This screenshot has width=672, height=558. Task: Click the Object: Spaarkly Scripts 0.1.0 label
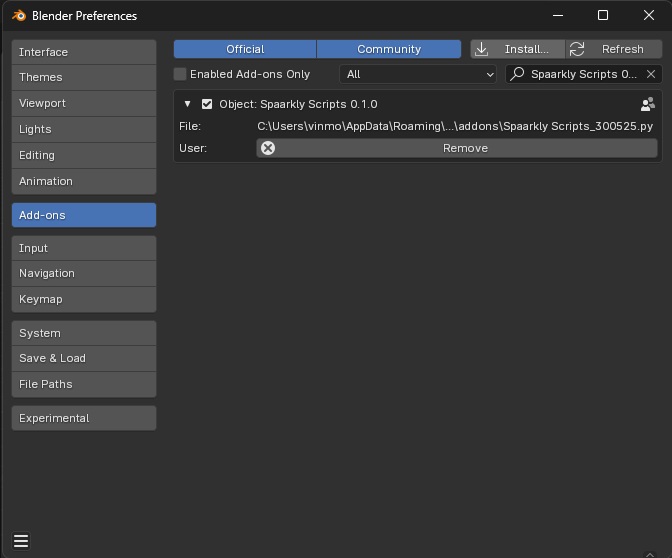pos(298,104)
